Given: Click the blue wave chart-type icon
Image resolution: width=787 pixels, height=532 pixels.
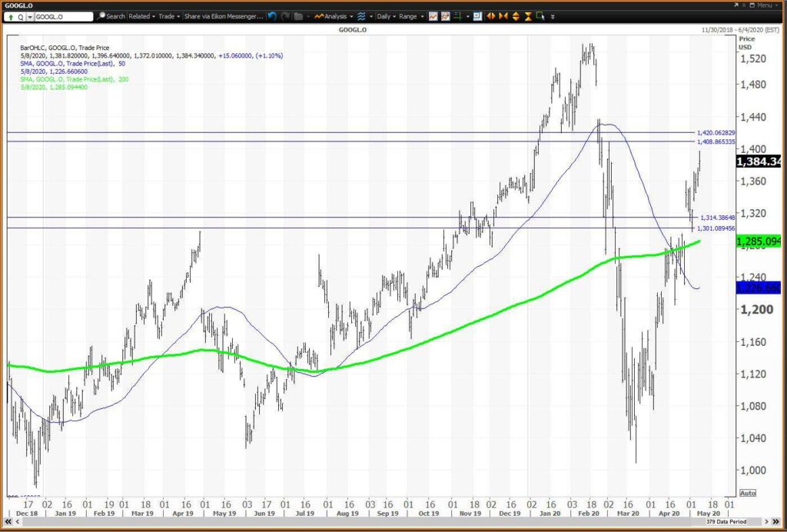Looking at the screenshot, I should [x=361, y=16].
